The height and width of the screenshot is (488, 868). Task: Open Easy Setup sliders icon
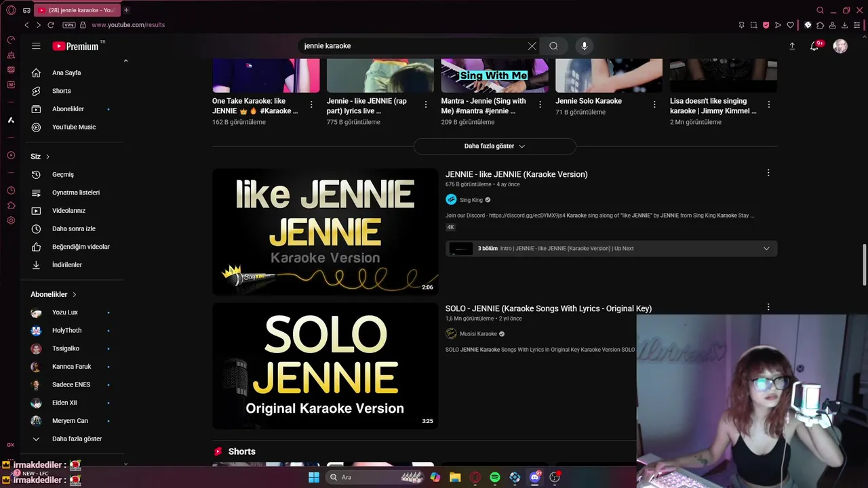[x=857, y=25]
